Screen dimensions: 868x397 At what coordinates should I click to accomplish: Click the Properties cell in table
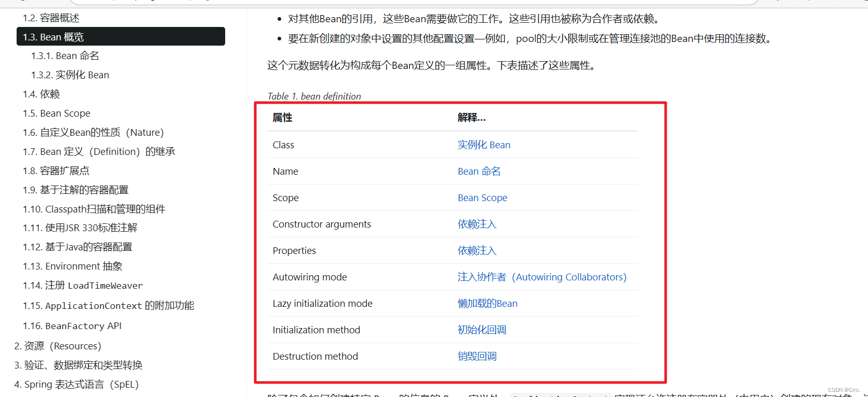click(294, 251)
